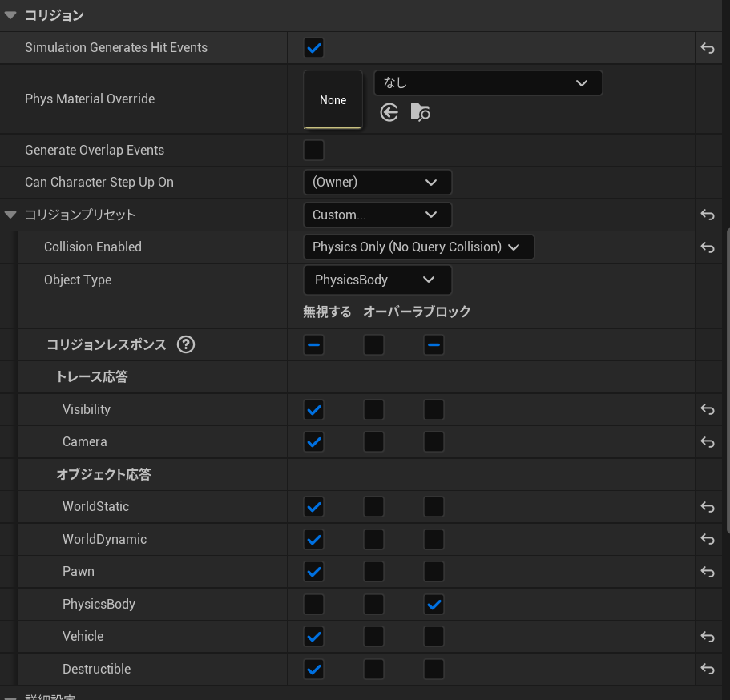This screenshot has height=700, width=730.
Task: Toggle WorldDynamic ignore checkbox
Action: pyautogui.click(x=314, y=540)
